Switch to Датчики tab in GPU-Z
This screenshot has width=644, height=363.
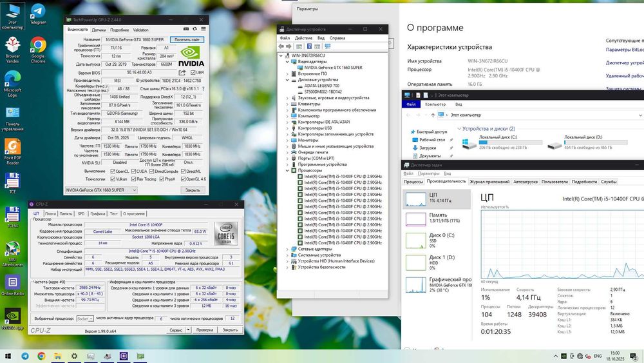[x=99, y=30]
